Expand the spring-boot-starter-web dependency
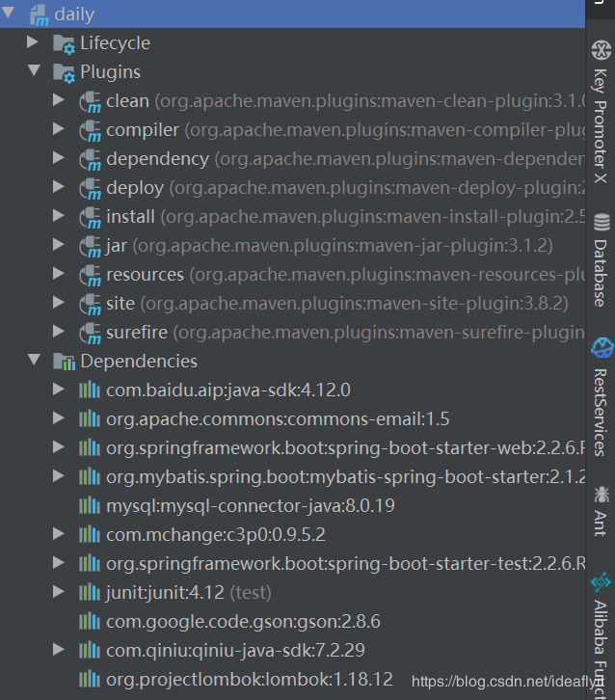 pyautogui.click(x=60, y=447)
